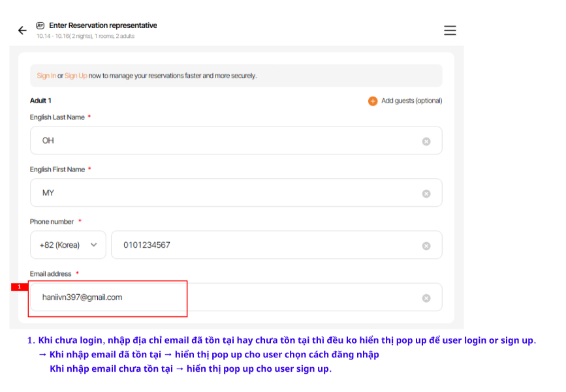Follow the Sign In link

pyautogui.click(x=46, y=76)
